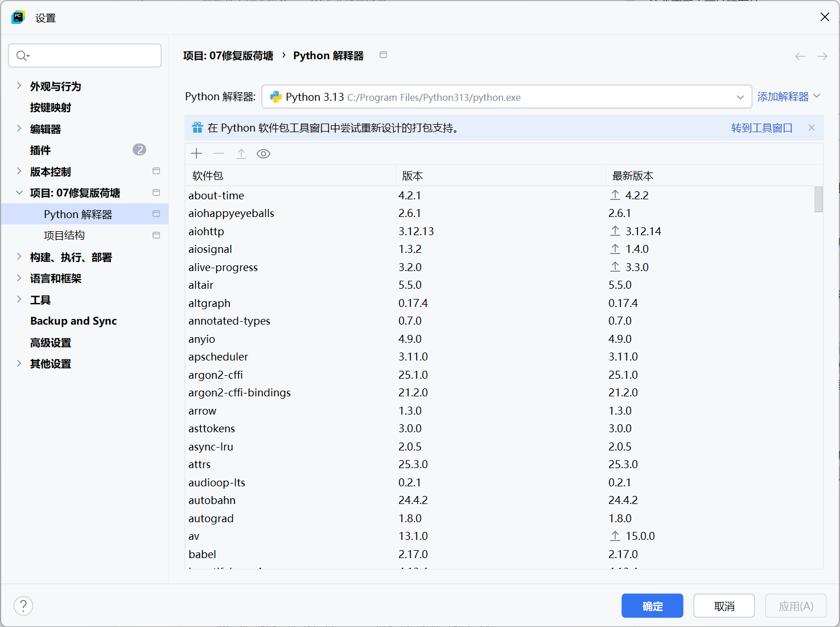
Task: Dismiss the packaging support banner
Action: pyautogui.click(x=812, y=128)
